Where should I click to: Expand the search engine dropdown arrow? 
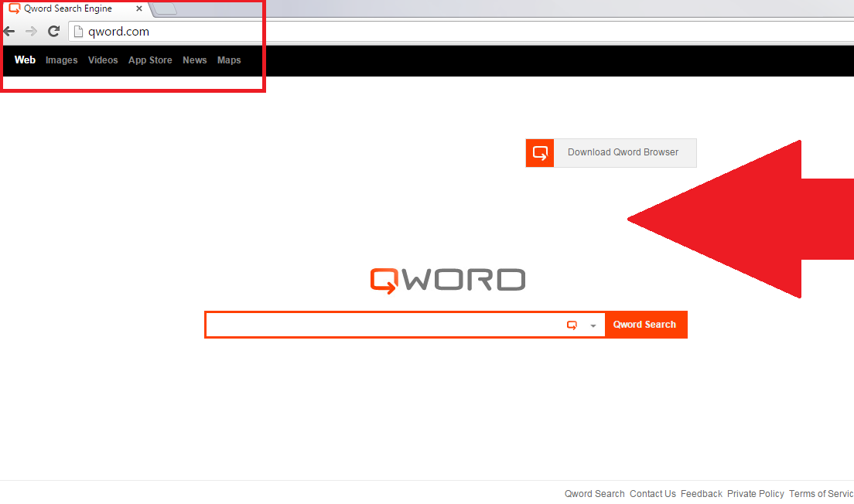point(593,325)
